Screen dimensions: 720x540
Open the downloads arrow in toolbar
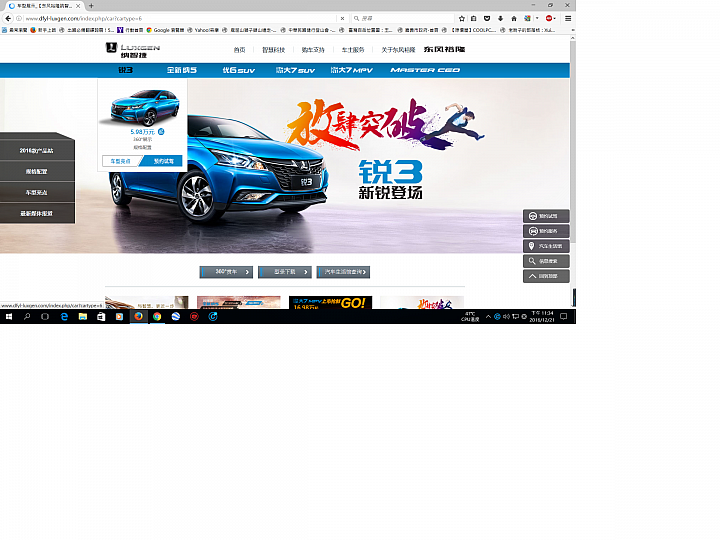501,18
